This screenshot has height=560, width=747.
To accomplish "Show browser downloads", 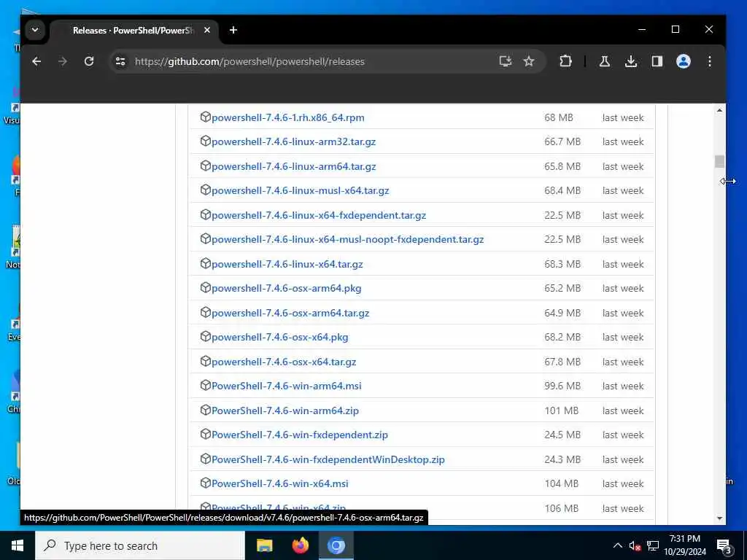I will pos(631,61).
